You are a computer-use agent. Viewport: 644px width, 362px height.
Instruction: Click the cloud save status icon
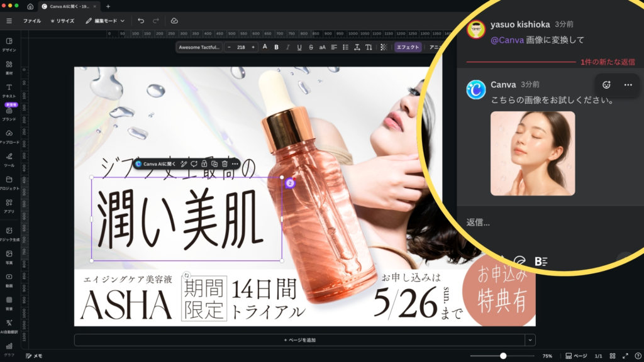[x=174, y=21]
